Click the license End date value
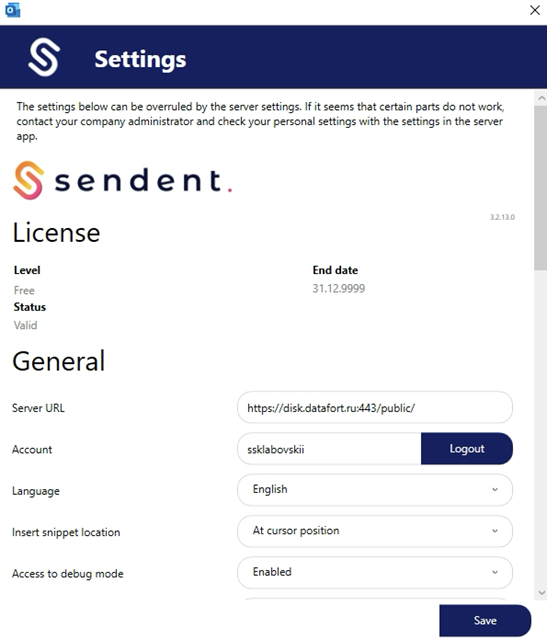Image resolution: width=547 pixels, height=640 pixels. (338, 289)
